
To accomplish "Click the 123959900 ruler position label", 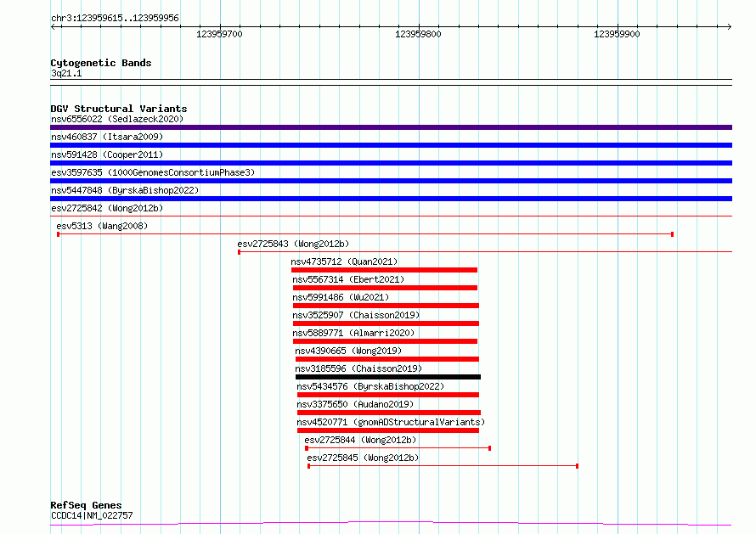I will pyautogui.click(x=617, y=34).
